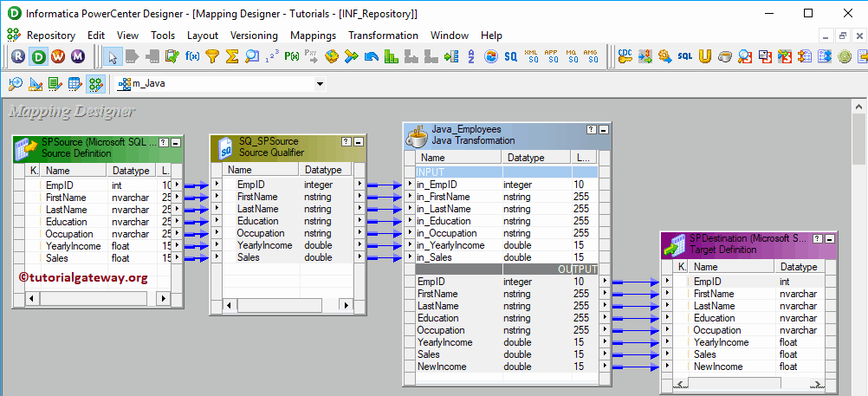
Task: Open Repository Manager with the R icon
Action: (19, 56)
